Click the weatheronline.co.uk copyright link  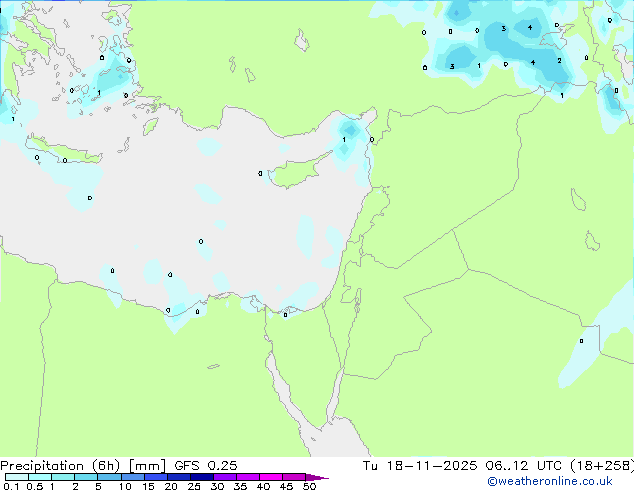550,481
